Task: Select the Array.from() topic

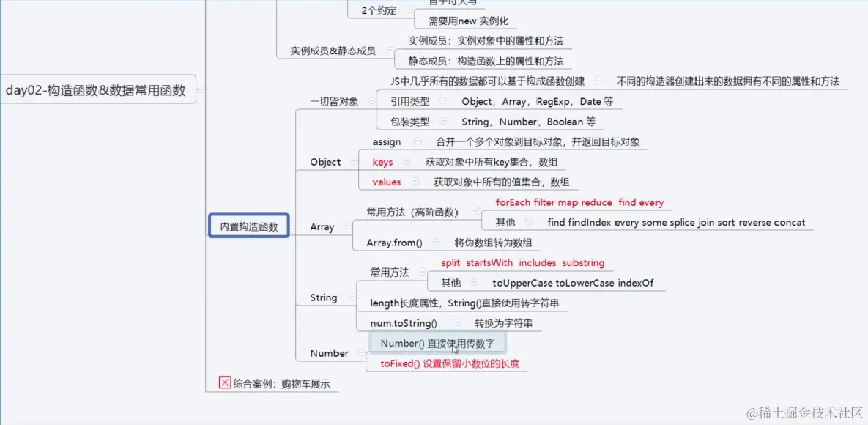Action: (394, 243)
